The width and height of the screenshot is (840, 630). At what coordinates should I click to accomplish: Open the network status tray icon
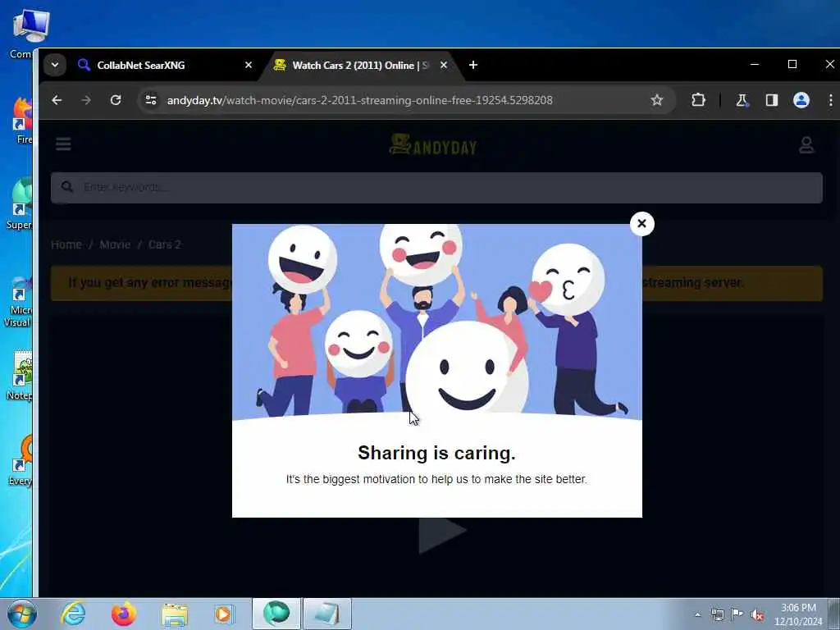pos(717,614)
